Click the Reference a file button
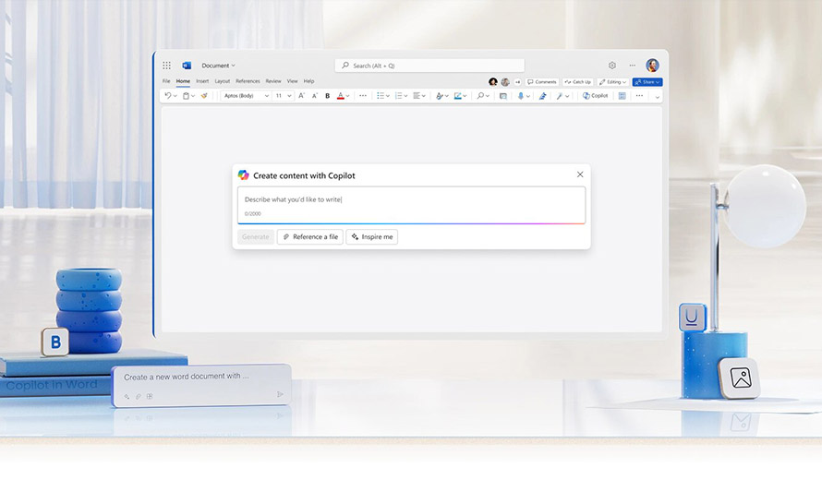 pos(310,237)
